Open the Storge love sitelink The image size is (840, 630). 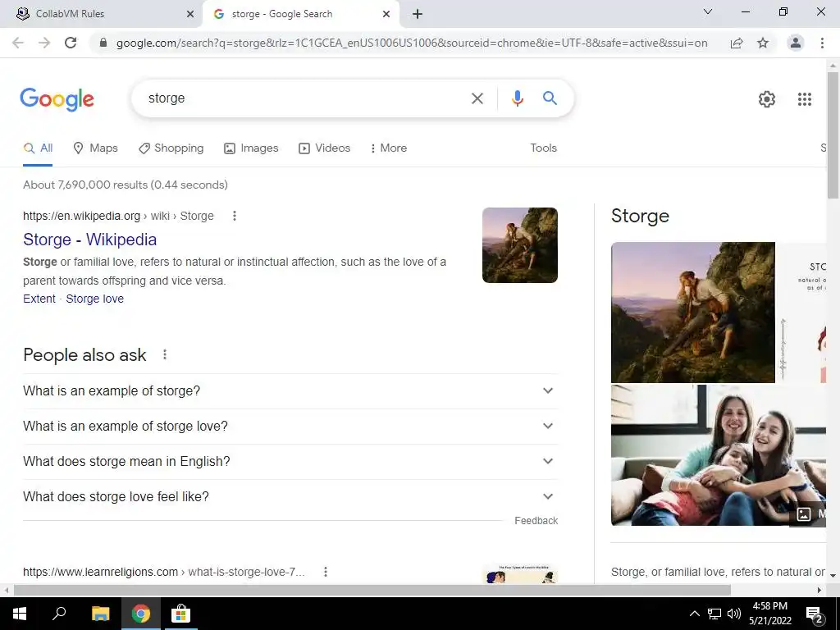pyautogui.click(x=95, y=299)
